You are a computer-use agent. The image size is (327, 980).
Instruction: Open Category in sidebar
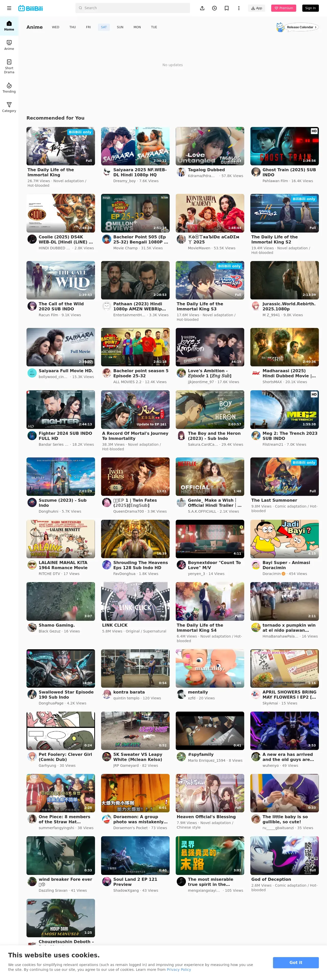point(9,107)
